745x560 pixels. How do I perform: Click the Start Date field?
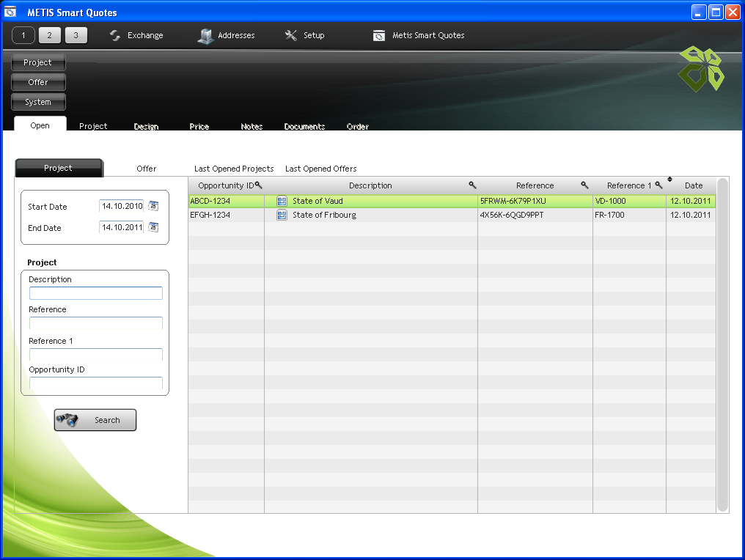point(122,206)
